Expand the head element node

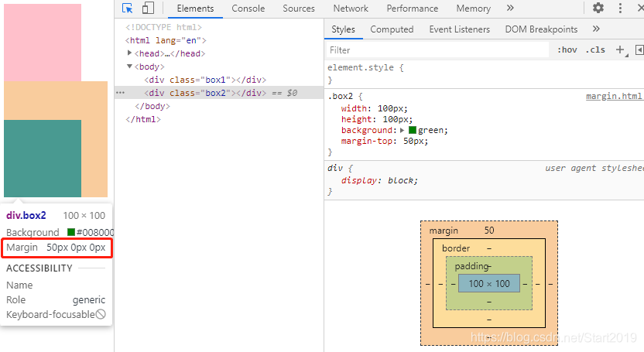click(x=129, y=53)
